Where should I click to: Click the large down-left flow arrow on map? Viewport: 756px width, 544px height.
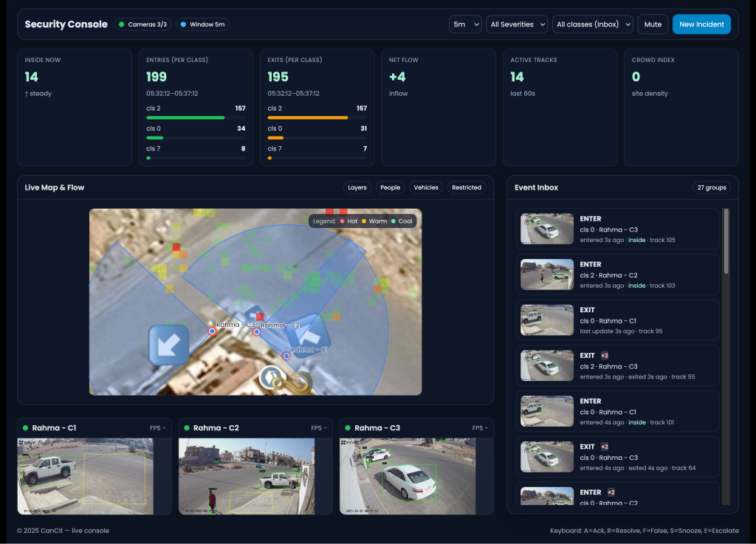coord(169,345)
